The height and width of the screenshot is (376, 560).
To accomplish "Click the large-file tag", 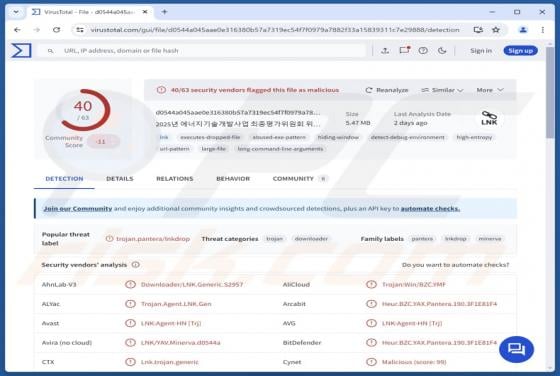I will 214,149.
